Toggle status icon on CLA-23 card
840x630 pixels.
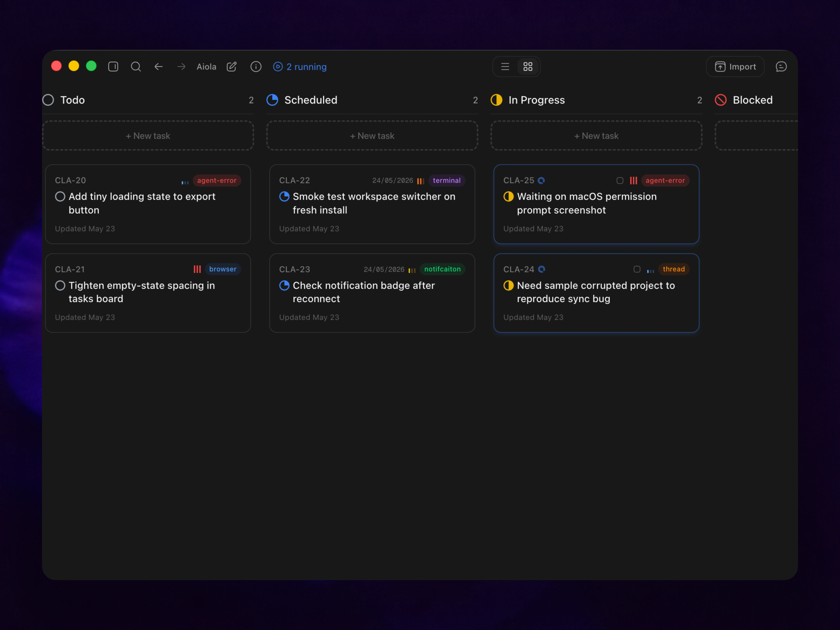click(x=284, y=285)
